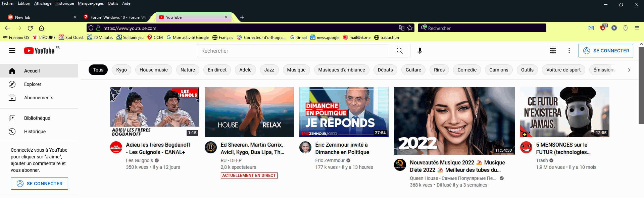Open YouTube settings three-dot menu
The image size is (644, 198).
click(569, 51)
